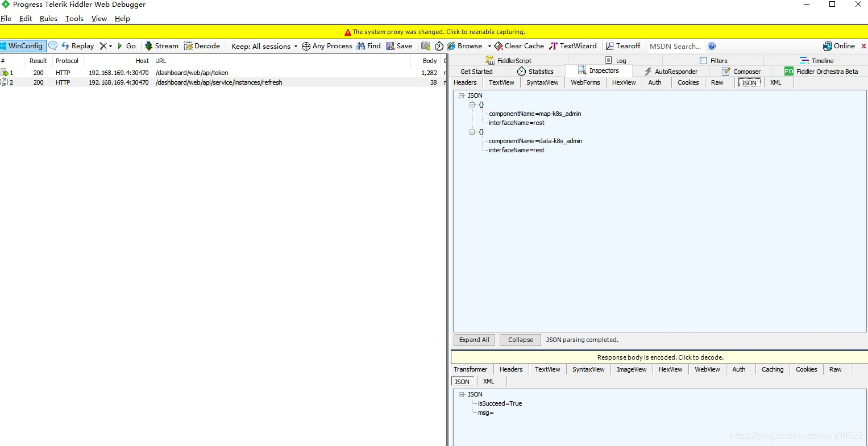This screenshot has height=446, width=868.
Task: Open the Edit menu
Action: tap(26, 18)
